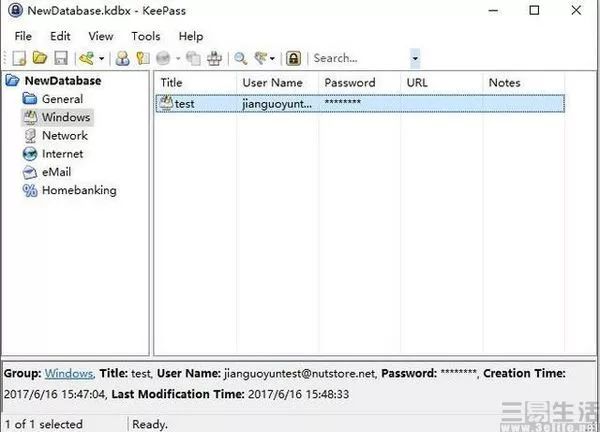Open the Tools menu
Screen dimensions: 600x432
[x=146, y=36]
